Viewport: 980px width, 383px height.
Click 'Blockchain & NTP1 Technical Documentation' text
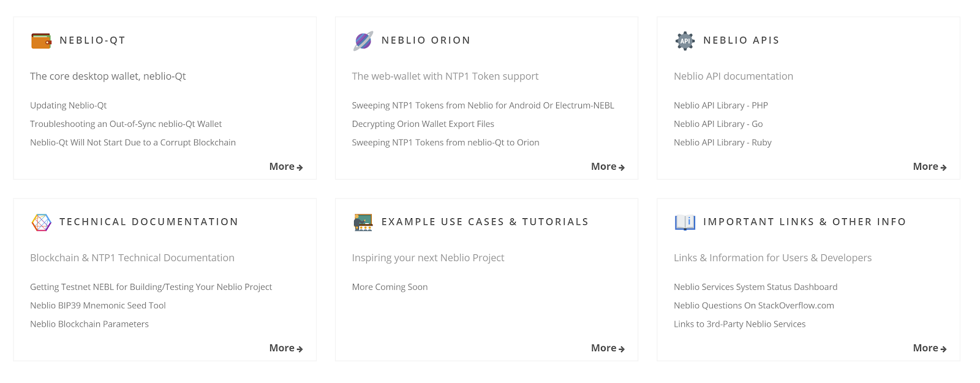132,257
